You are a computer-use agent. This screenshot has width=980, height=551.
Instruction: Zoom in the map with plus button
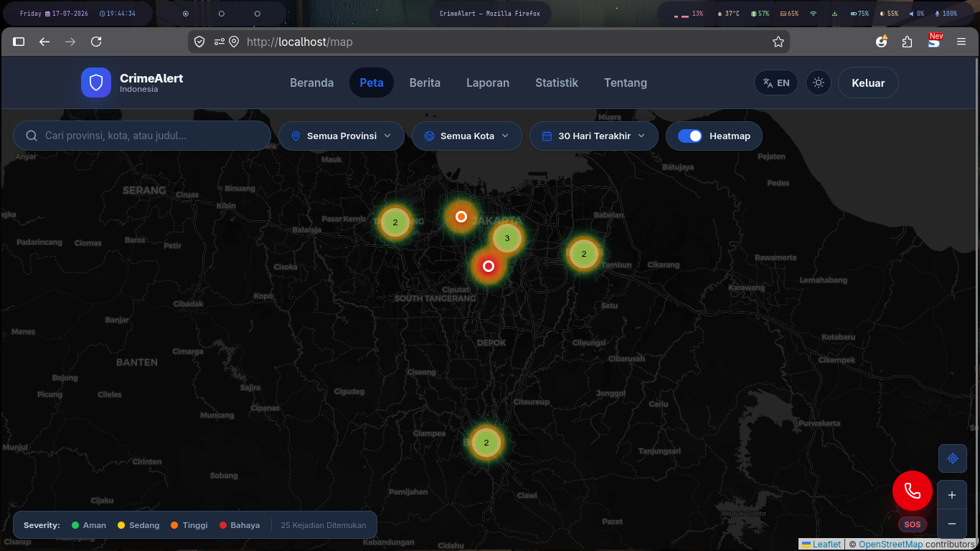click(x=952, y=495)
